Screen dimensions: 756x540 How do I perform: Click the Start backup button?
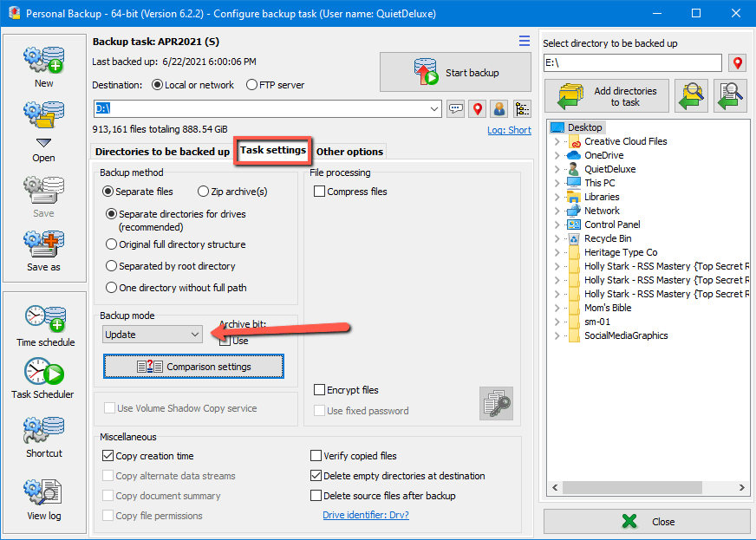click(x=456, y=72)
